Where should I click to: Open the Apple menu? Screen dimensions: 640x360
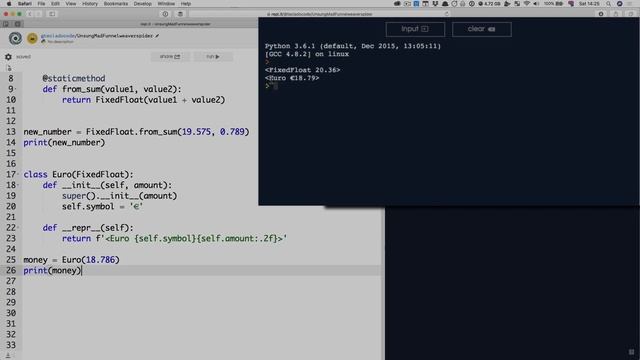coord(9,4)
